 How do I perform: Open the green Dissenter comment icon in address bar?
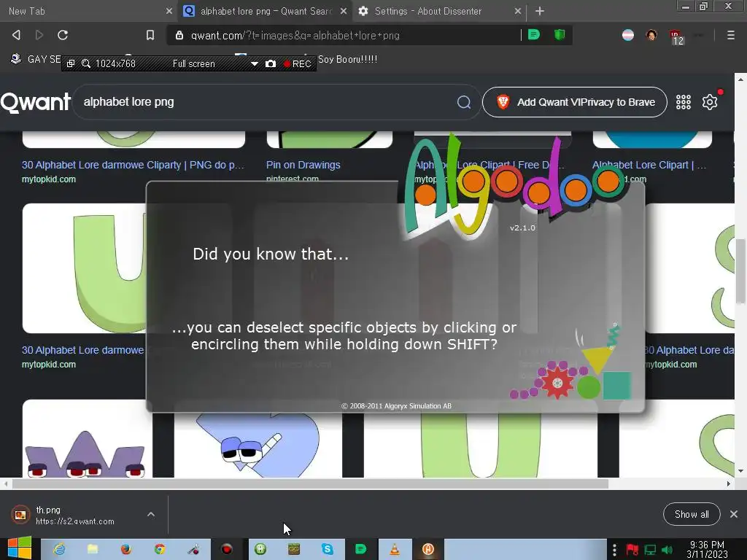(533, 35)
